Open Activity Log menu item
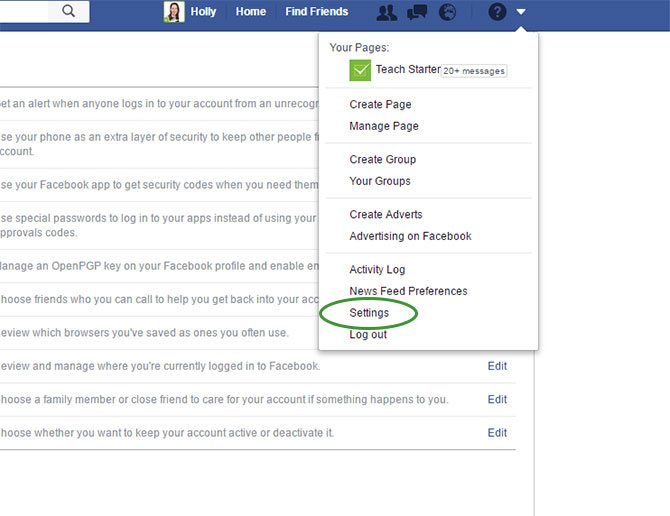 tap(377, 270)
